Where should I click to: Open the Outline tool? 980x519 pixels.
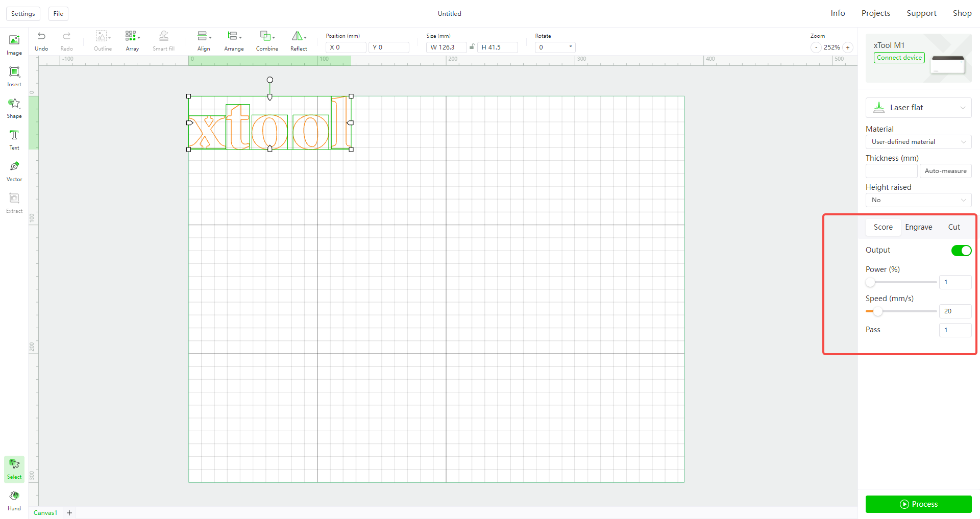point(103,41)
